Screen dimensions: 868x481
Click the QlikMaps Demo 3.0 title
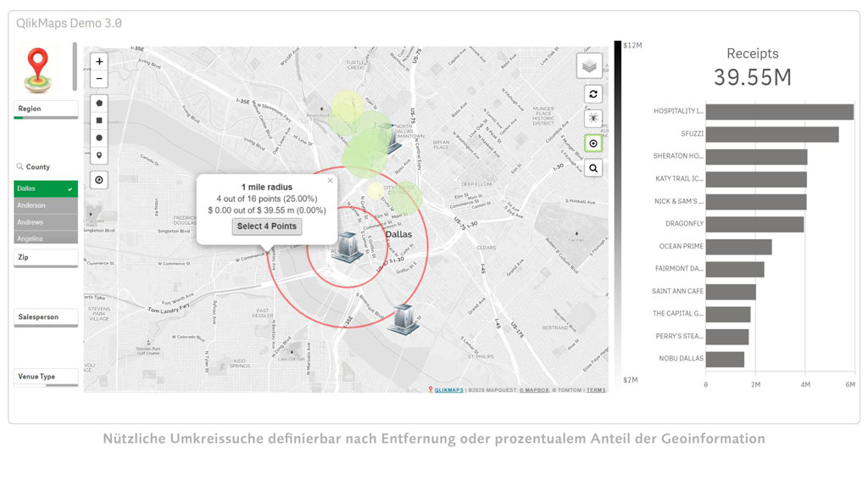point(70,23)
